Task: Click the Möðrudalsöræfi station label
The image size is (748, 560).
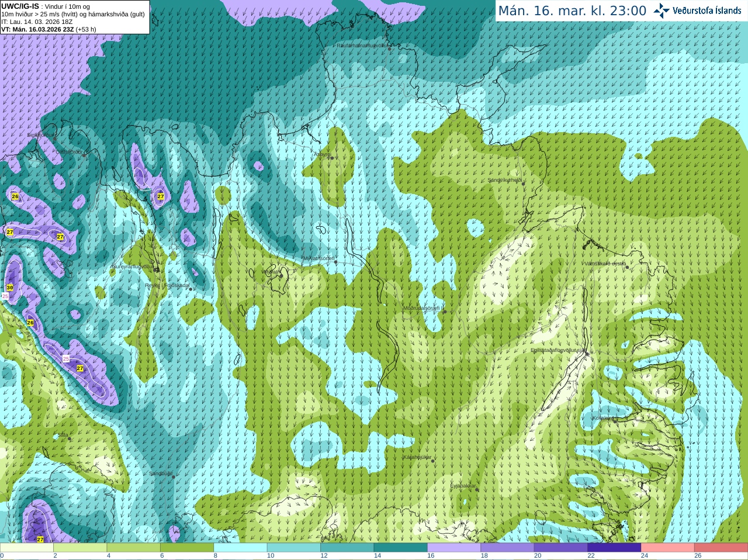Action: [423, 308]
